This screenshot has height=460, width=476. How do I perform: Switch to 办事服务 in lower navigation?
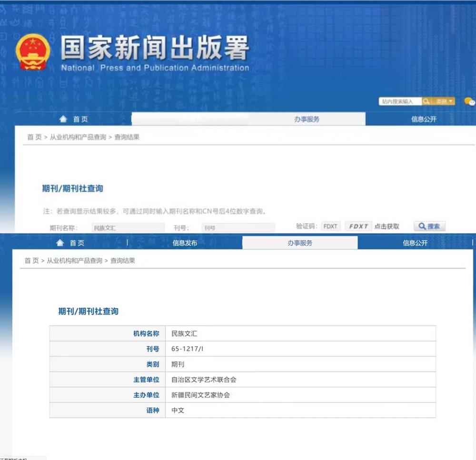click(x=300, y=243)
